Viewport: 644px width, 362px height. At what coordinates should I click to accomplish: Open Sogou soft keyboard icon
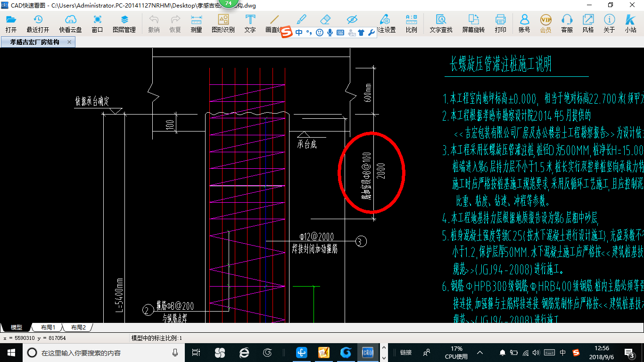click(x=340, y=33)
